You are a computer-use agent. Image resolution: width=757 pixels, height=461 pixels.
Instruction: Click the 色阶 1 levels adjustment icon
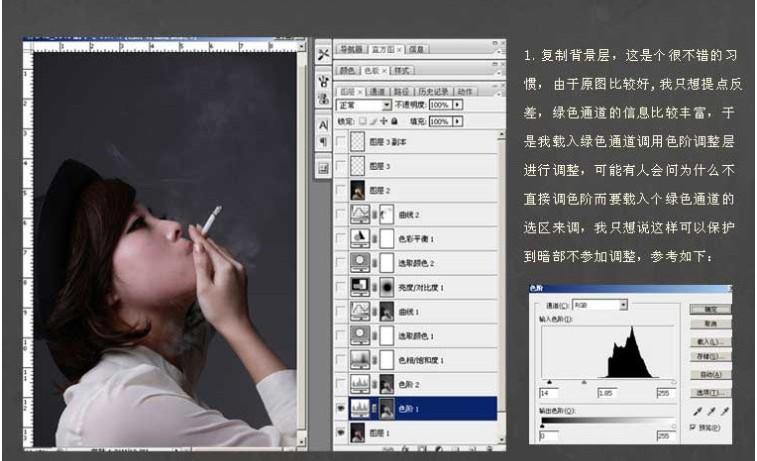point(360,408)
